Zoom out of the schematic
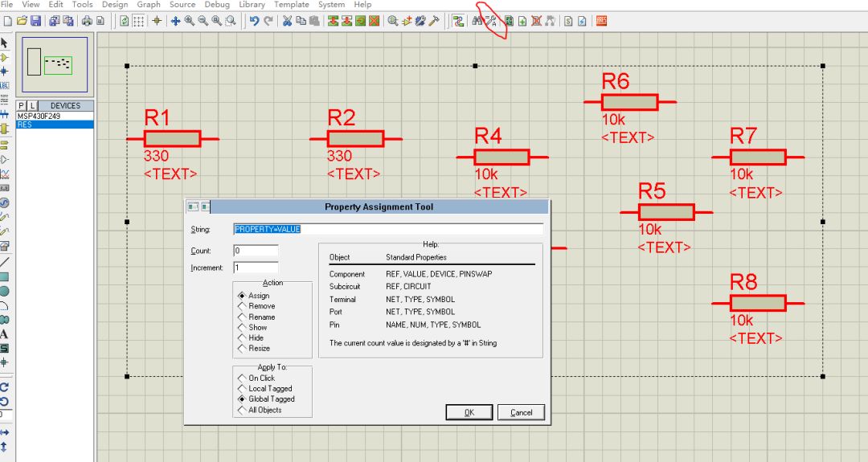 tap(203, 21)
